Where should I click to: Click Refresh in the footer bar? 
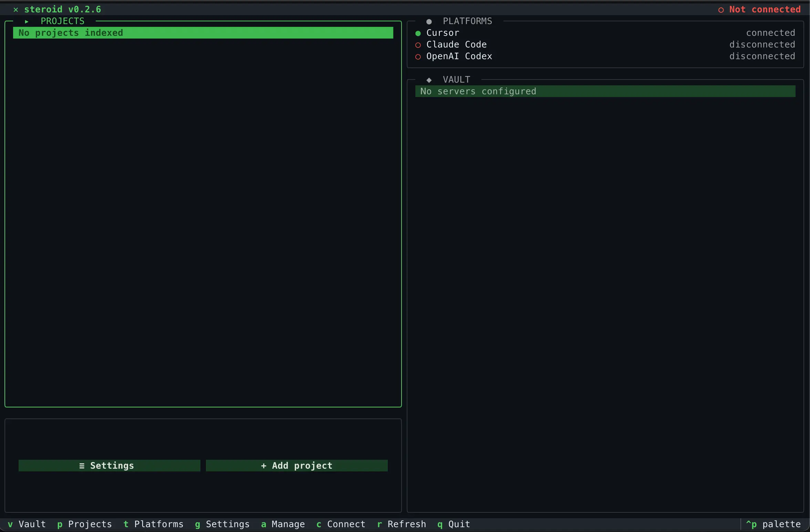(402, 524)
